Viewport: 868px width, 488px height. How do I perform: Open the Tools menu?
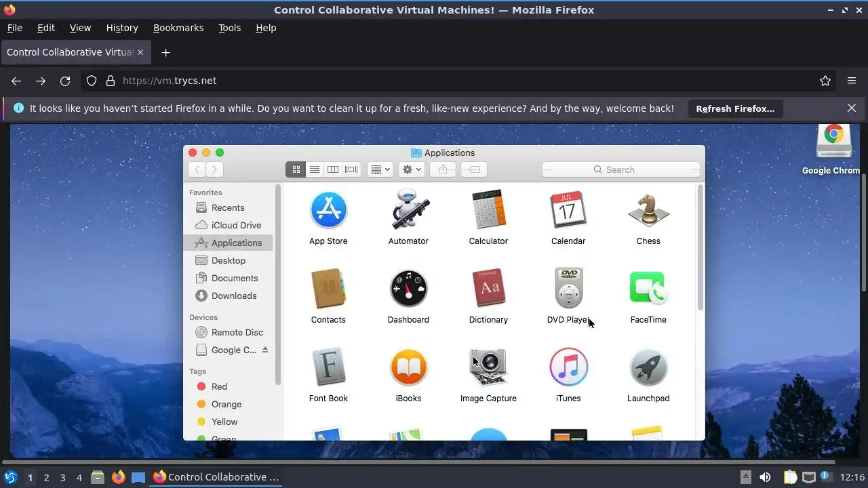pyautogui.click(x=229, y=28)
